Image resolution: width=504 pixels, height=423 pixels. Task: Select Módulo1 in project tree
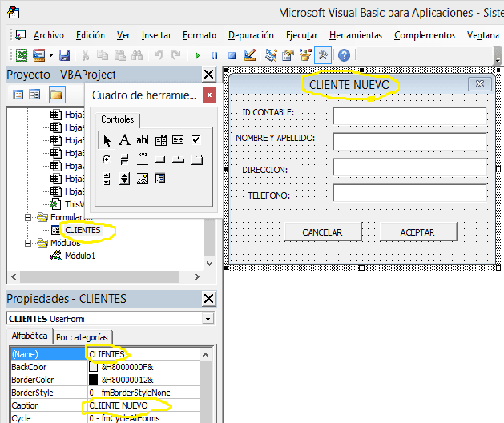point(80,256)
